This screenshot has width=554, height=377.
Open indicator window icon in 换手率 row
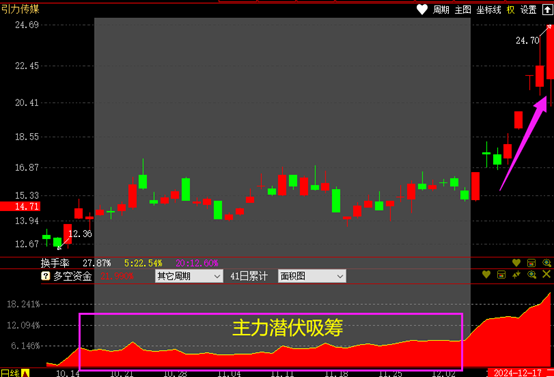pos(531,263)
